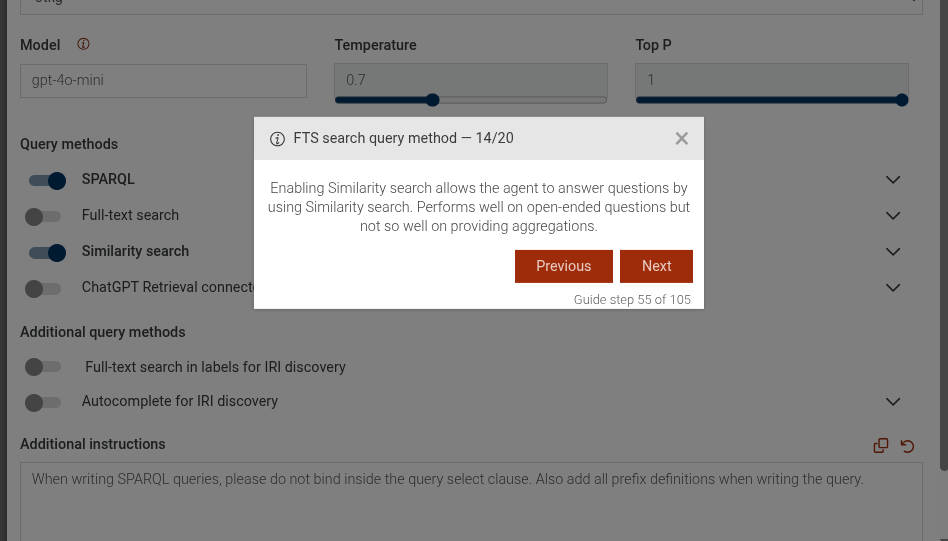This screenshot has width=948, height=541.
Task: Toggle the SPARQL query method switch
Action: pyautogui.click(x=47, y=180)
